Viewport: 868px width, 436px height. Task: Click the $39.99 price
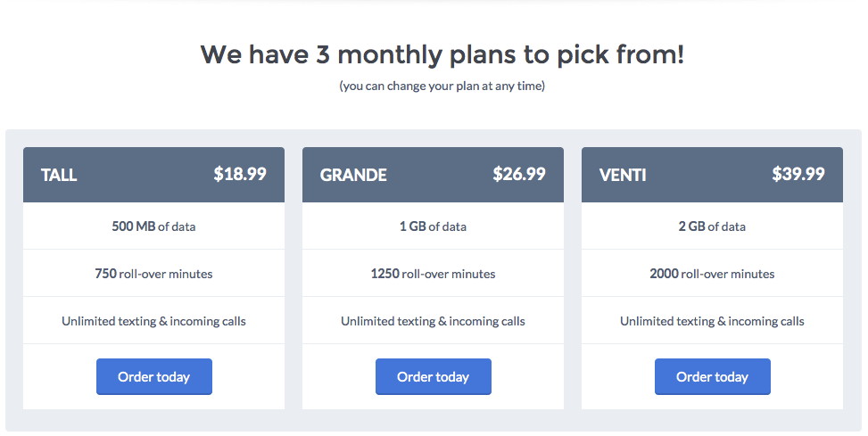(x=798, y=174)
